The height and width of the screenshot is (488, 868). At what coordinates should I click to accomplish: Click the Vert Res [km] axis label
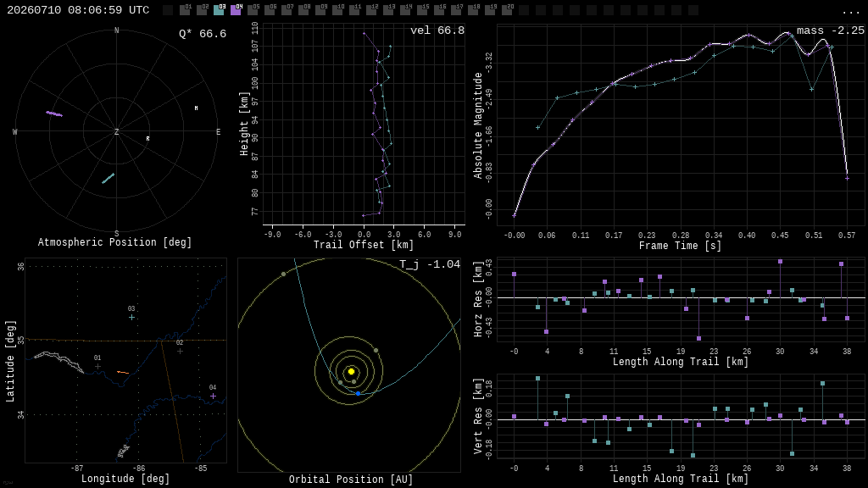(x=478, y=417)
